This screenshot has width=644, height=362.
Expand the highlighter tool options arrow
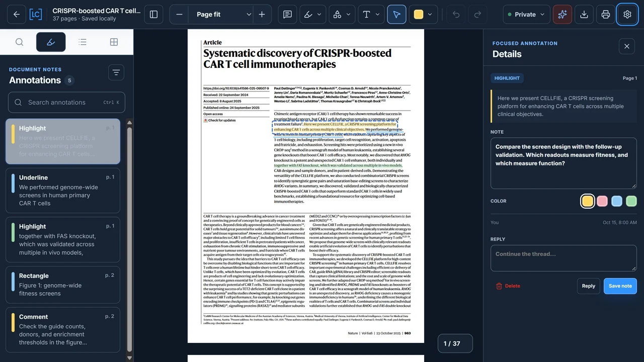tap(319, 15)
